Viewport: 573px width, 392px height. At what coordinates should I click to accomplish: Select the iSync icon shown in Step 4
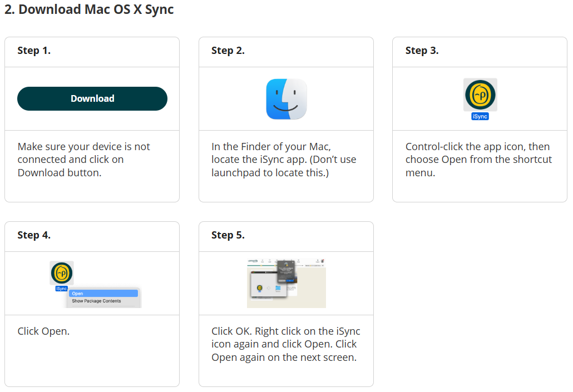(x=62, y=272)
